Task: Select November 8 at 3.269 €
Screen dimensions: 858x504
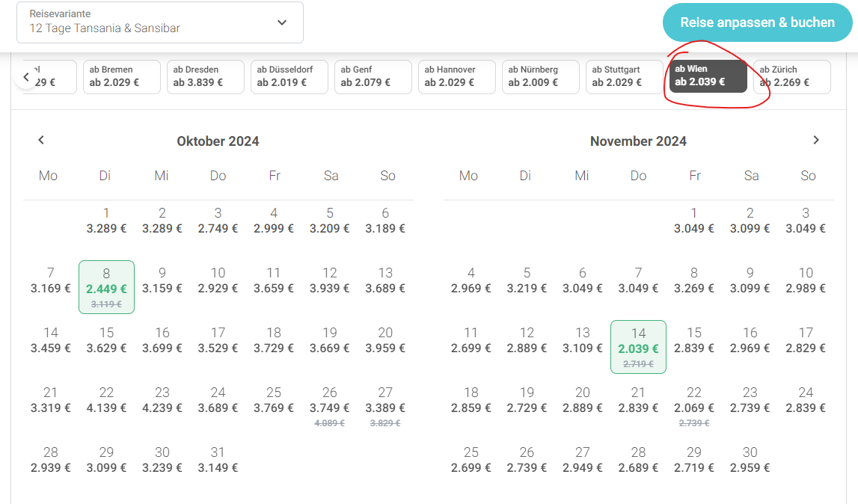Action: point(694,280)
